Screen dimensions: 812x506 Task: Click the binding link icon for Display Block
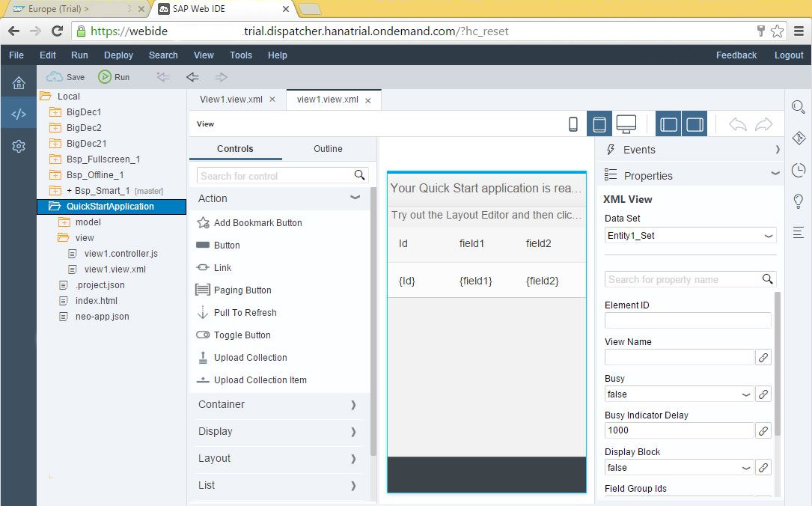click(x=763, y=468)
